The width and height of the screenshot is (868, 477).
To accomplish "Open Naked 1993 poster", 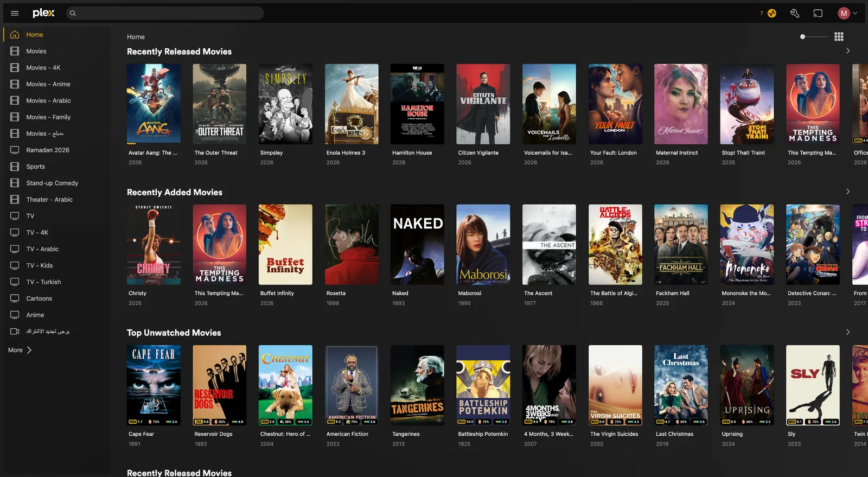I will point(417,245).
